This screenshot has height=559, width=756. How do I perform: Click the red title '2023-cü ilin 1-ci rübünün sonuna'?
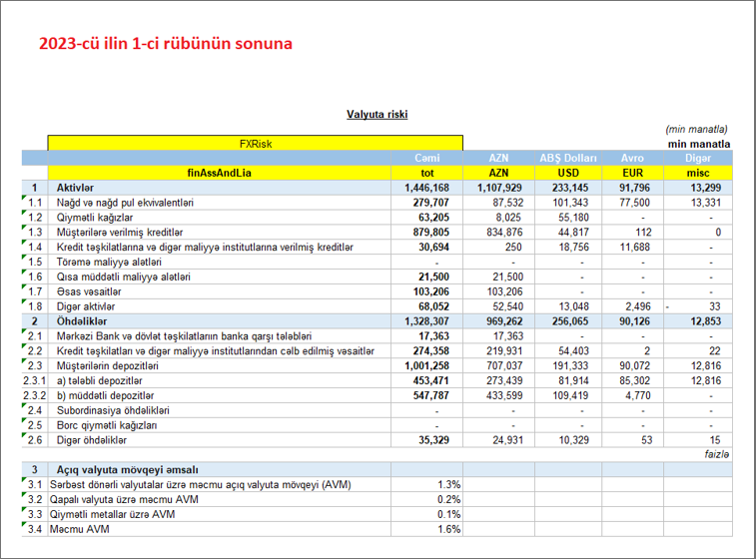[x=166, y=45]
